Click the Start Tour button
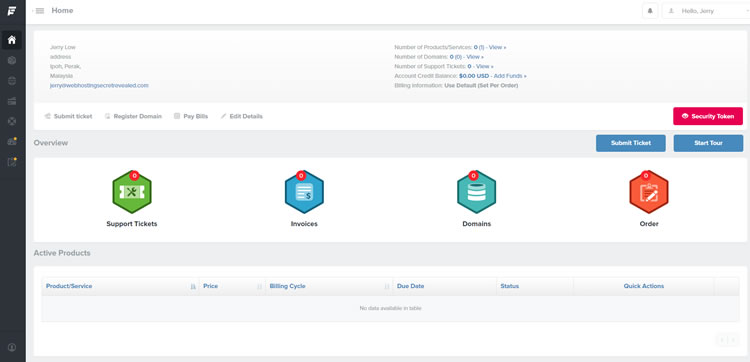This screenshot has height=362, width=750. [708, 143]
